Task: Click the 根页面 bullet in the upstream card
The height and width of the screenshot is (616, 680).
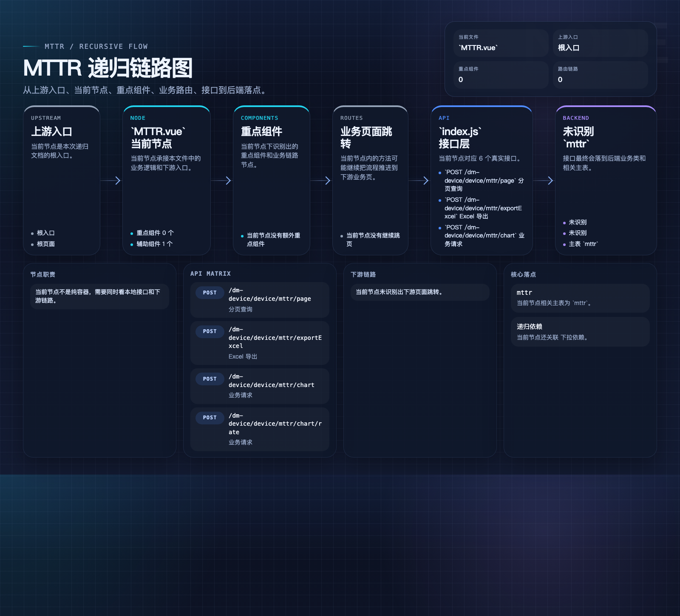Action: point(43,244)
